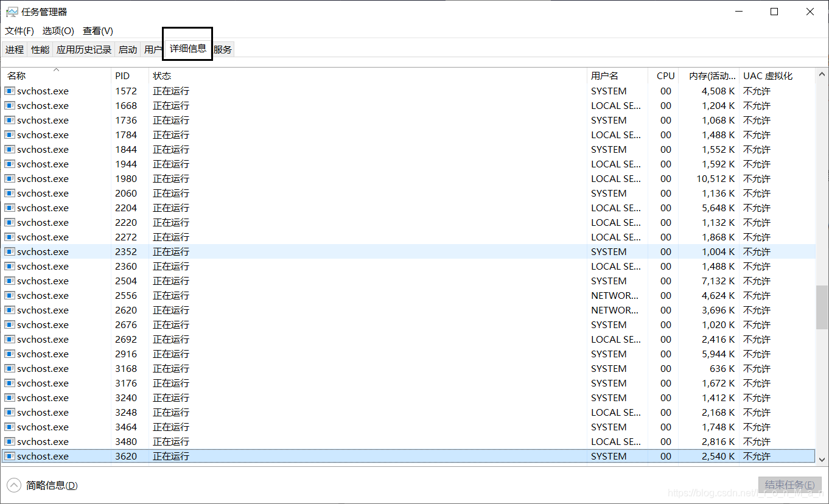
Task: Click the svchost.exe icon for PID 2220
Action: (x=10, y=222)
